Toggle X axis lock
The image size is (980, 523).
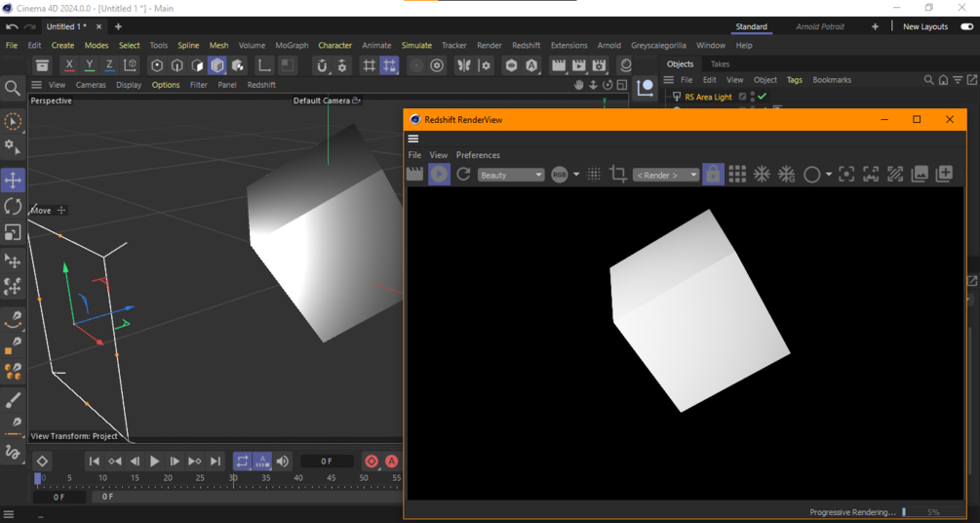(69, 65)
